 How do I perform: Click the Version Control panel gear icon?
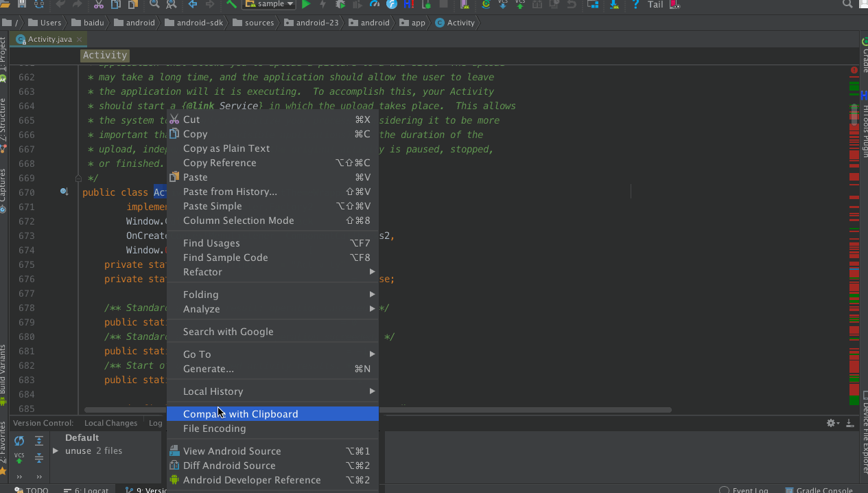click(x=832, y=423)
